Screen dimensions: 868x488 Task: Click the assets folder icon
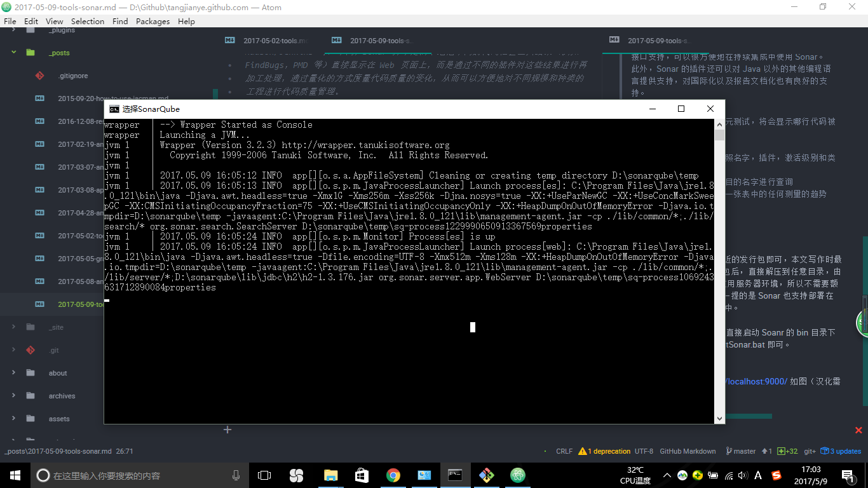[31, 419]
